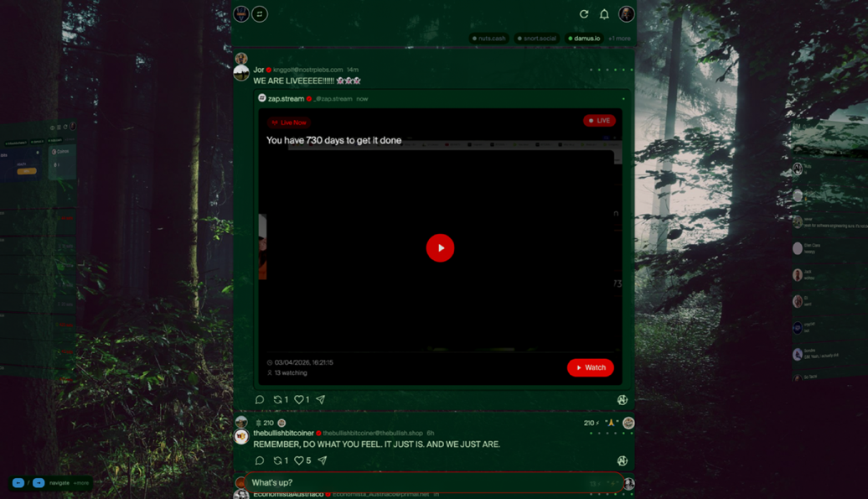
Task: Share thebullishbitcoiner's note via send icon
Action: (323, 460)
